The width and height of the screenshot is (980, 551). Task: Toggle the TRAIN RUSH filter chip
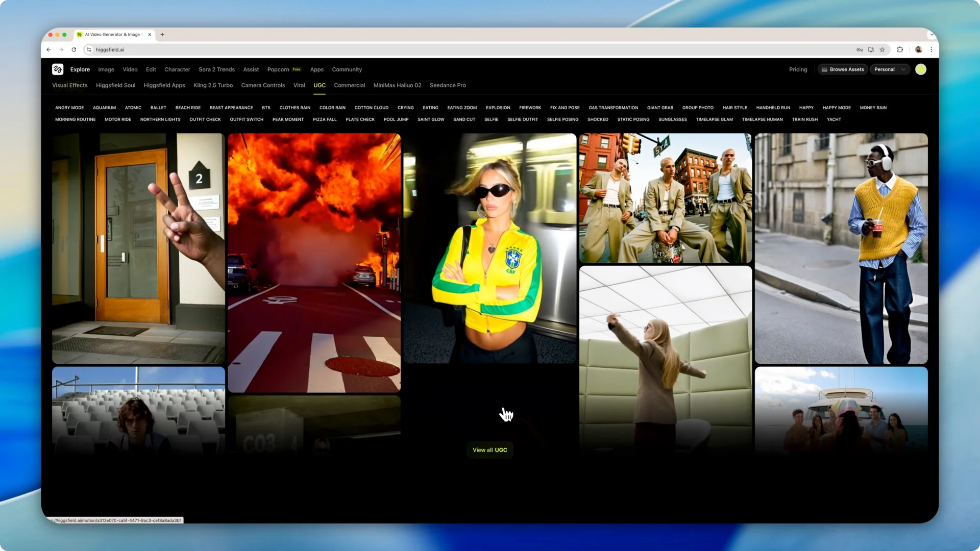click(x=805, y=119)
